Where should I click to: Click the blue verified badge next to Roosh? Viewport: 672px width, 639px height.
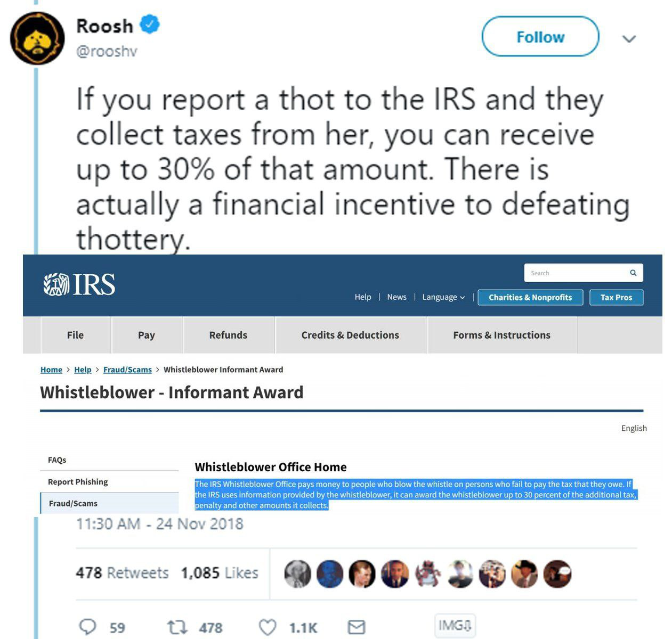[x=150, y=24]
